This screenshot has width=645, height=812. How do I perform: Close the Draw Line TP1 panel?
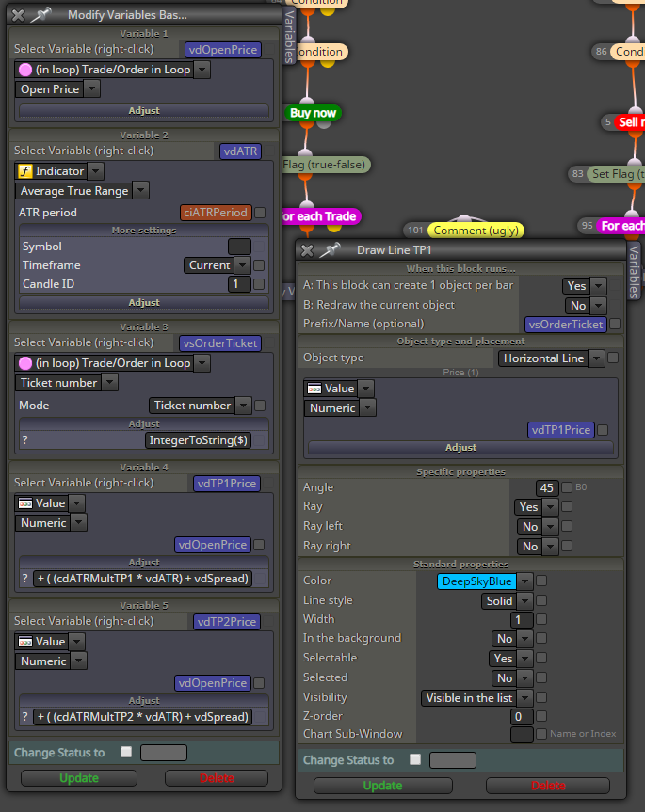pyautogui.click(x=307, y=250)
